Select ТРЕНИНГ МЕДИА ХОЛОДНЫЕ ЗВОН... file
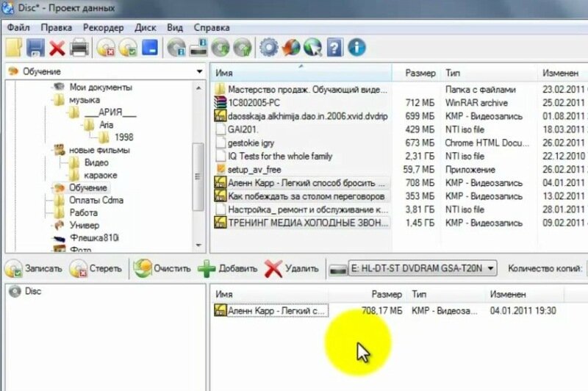Screen dimensions: 588x391 pos(308,223)
